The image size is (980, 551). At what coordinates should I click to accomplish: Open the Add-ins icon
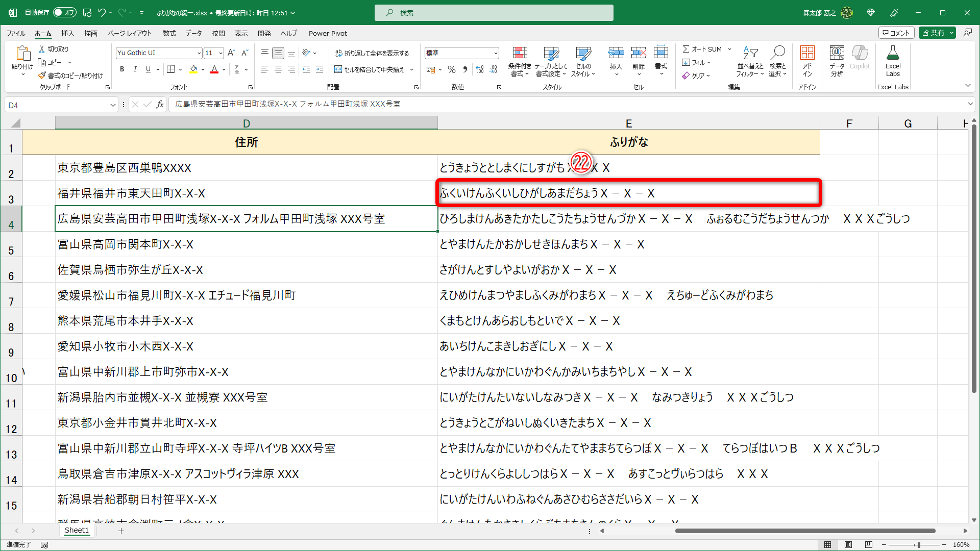807,54
